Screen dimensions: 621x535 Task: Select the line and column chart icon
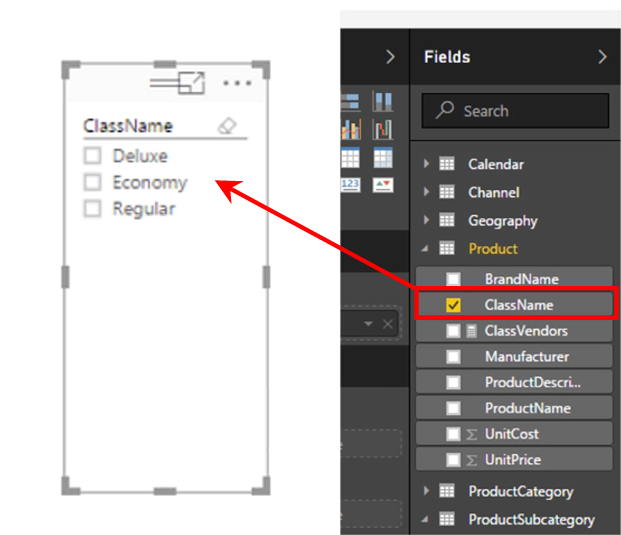tap(351, 129)
